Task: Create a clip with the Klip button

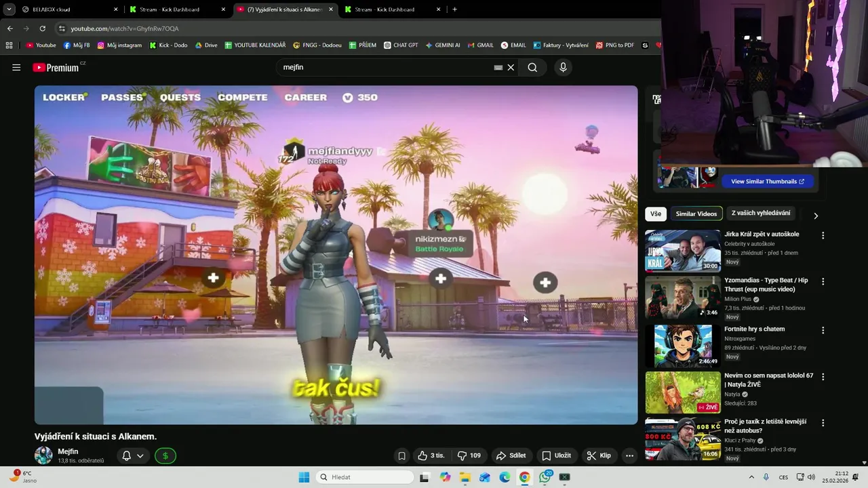Action: point(599,455)
